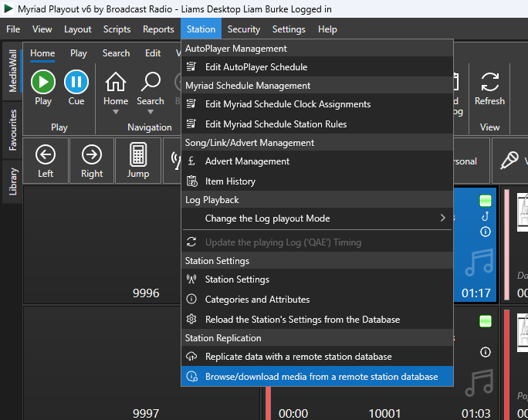Click the Home house icon in Navigation

pyautogui.click(x=116, y=82)
